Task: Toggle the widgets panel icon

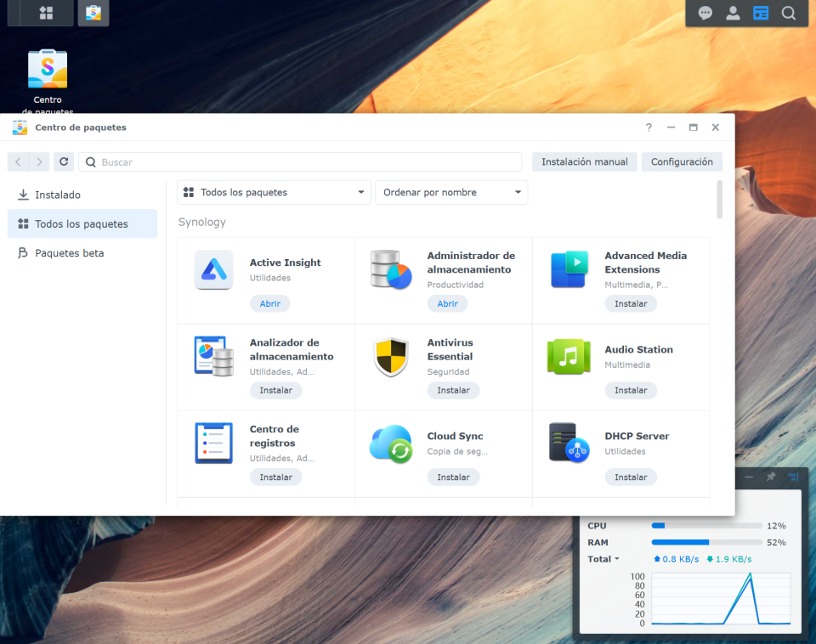Action: 761,13
